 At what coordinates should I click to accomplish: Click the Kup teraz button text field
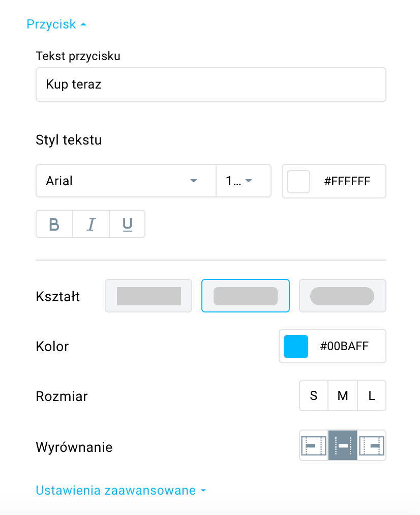click(x=211, y=84)
